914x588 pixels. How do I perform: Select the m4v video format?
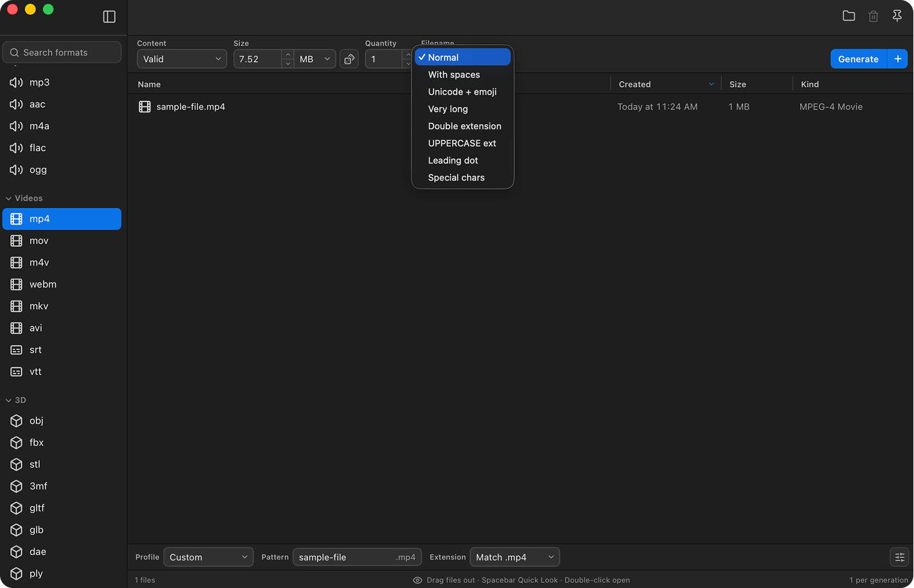coord(62,262)
